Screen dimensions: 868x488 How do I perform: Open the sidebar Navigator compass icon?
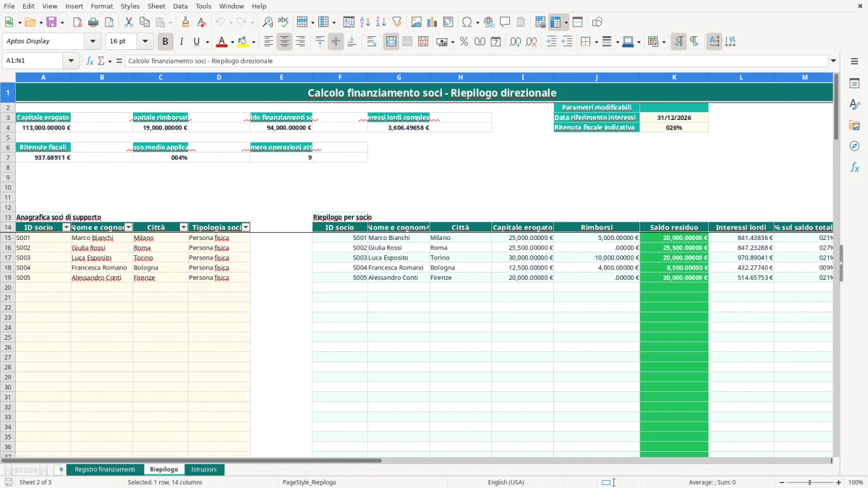854,146
